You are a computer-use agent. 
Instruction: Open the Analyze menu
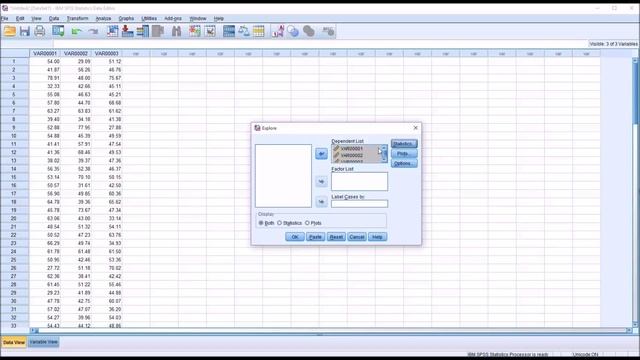pos(103,18)
